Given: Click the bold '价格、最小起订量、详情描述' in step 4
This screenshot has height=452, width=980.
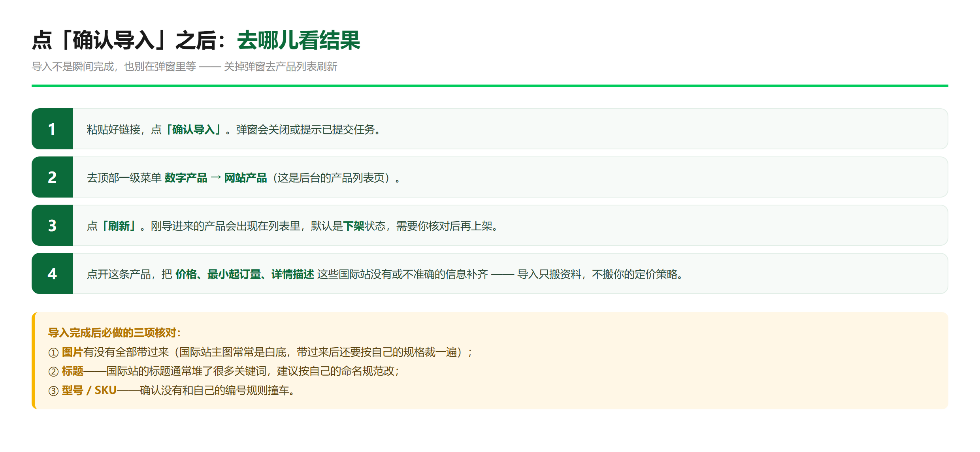Looking at the screenshot, I should (245, 274).
